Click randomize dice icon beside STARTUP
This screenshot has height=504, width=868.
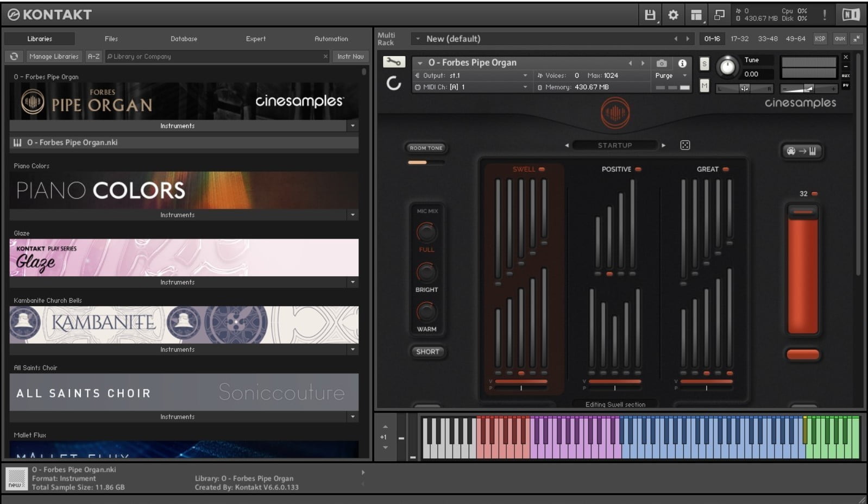(685, 145)
